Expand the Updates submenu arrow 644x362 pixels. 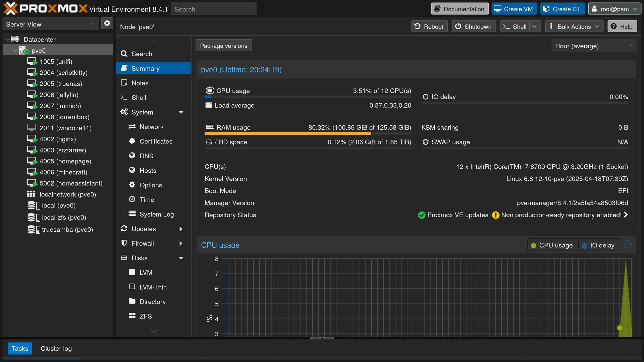(x=181, y=229)
